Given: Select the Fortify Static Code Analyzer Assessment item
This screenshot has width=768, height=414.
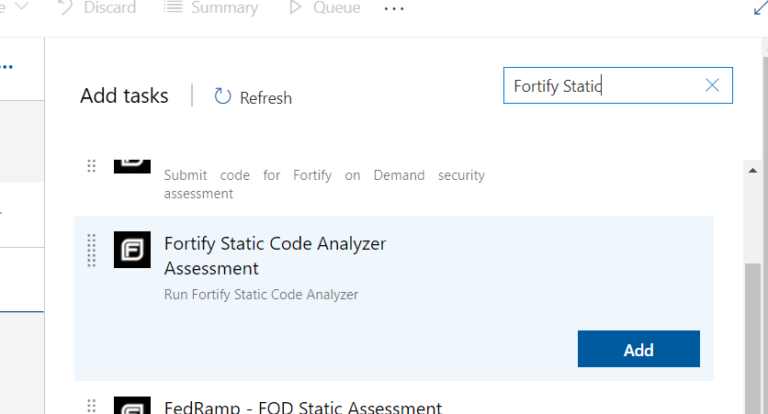Looking at the screenshot, I should coord(394,298).
